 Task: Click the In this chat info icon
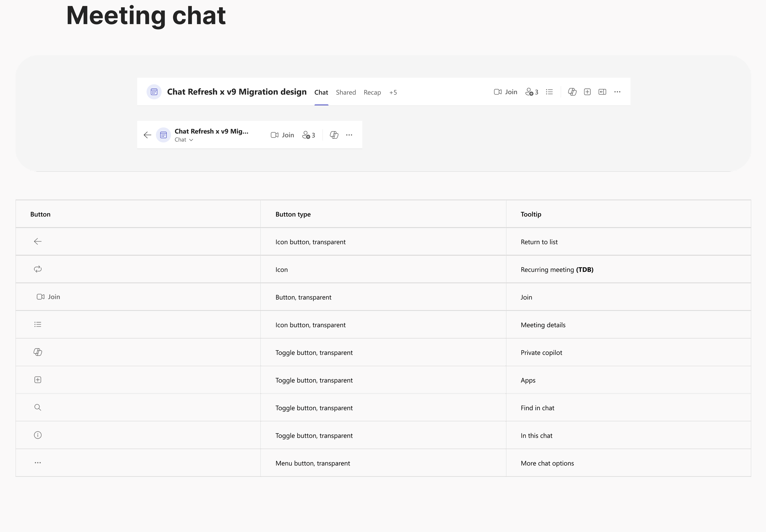tap(38, 435)
